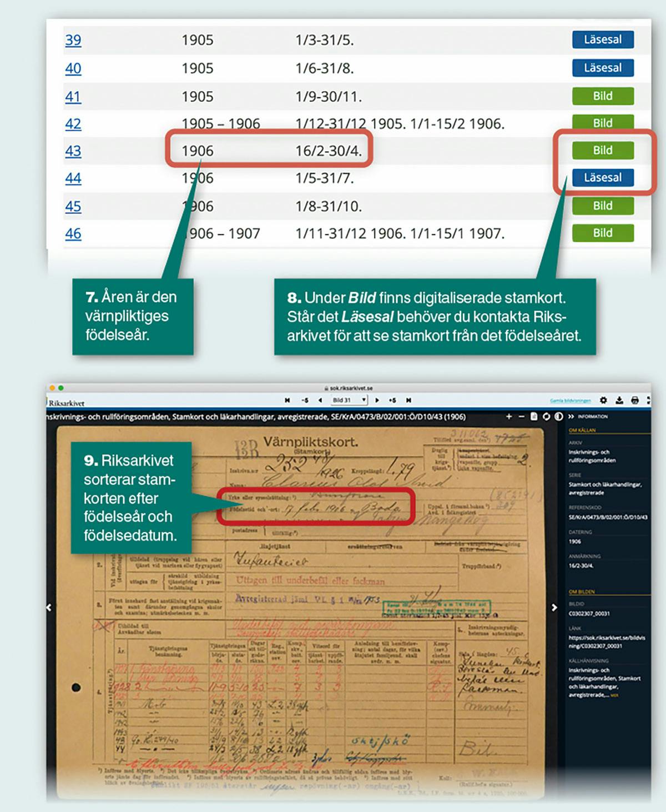The height and width of the screenshot is (812, 666).
Task: Show previous page with left-edge chevron
Action: tap(49, 608)
